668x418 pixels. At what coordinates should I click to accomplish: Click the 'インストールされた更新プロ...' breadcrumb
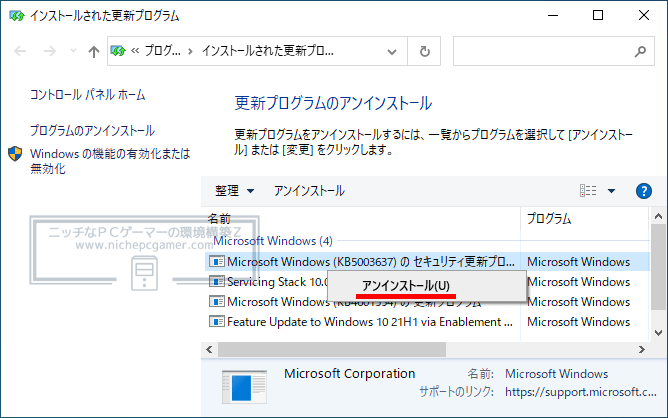coord(268,51)
